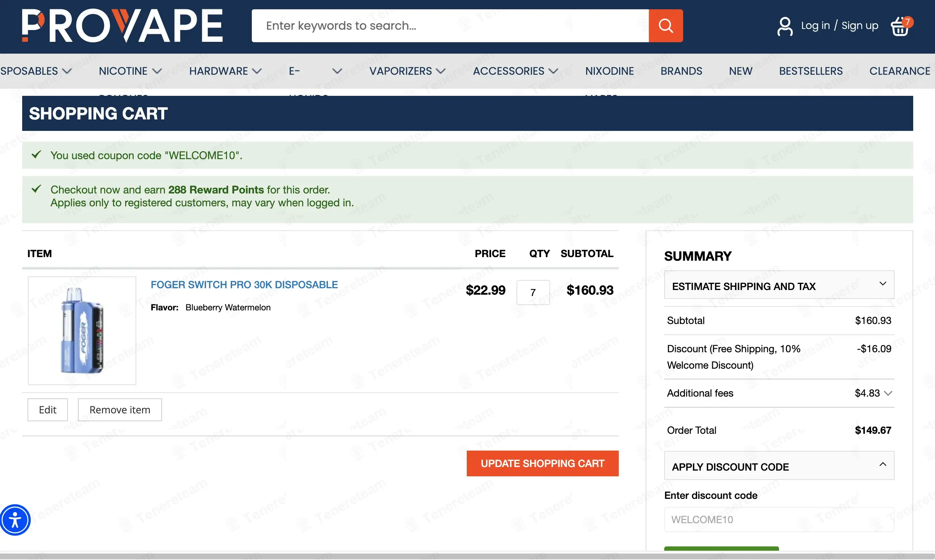The width and height of the screenshot is (935, 560).
Task: Click the user account icon
Action: (x=785, y=26)
